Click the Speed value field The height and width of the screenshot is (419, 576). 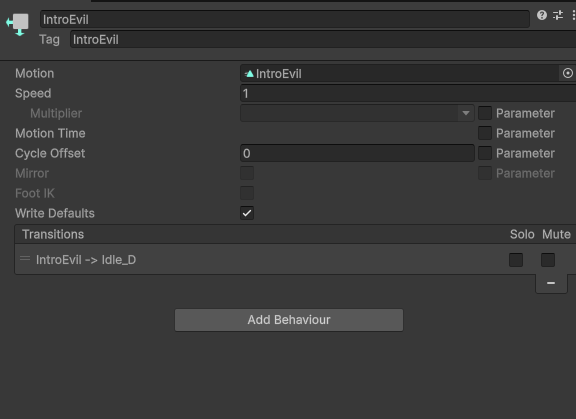tap(408, 93)
